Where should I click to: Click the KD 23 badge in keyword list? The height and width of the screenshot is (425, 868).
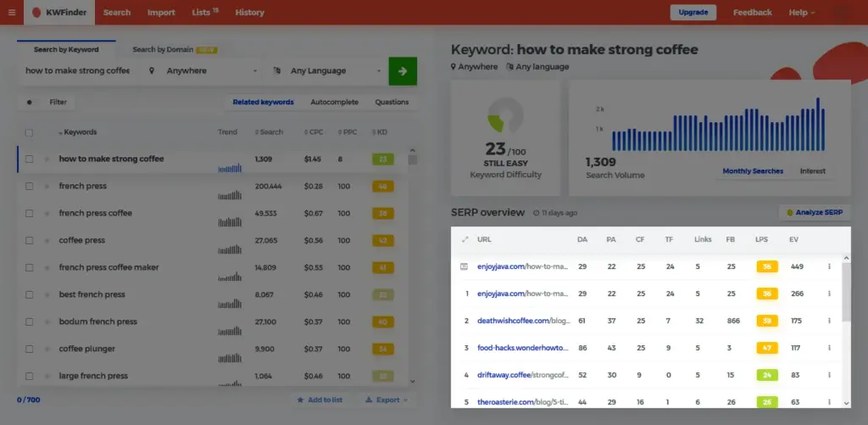pyautogui.click(x=383, y=159)
